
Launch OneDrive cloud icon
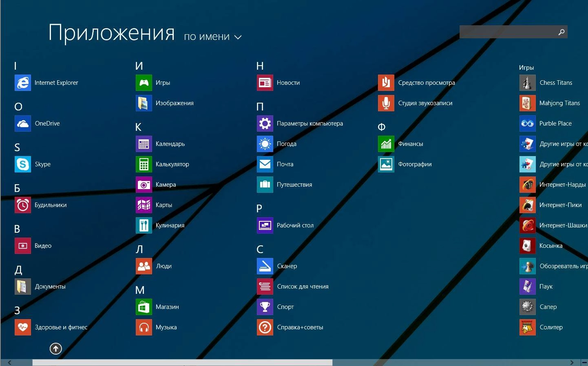[23, 123]
